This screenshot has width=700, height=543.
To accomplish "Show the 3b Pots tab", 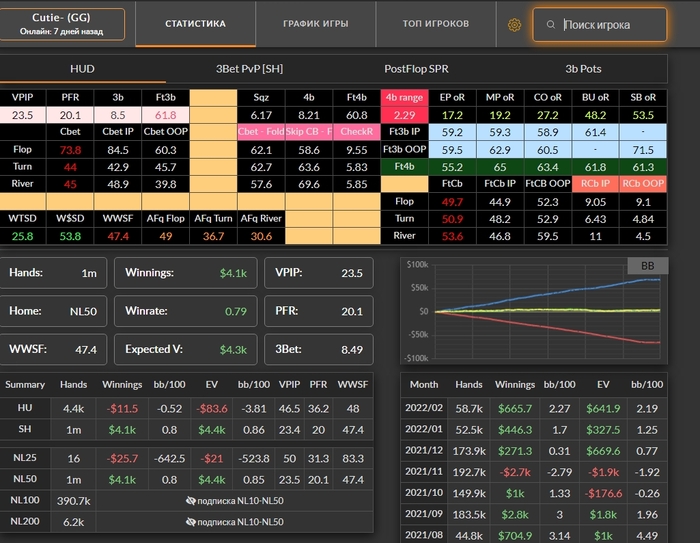I will click(583, 69).
